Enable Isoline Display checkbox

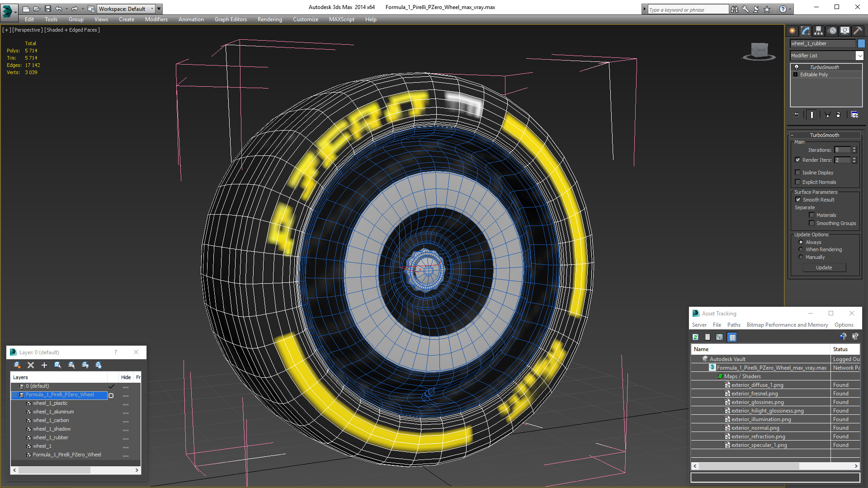pos(798,173)
